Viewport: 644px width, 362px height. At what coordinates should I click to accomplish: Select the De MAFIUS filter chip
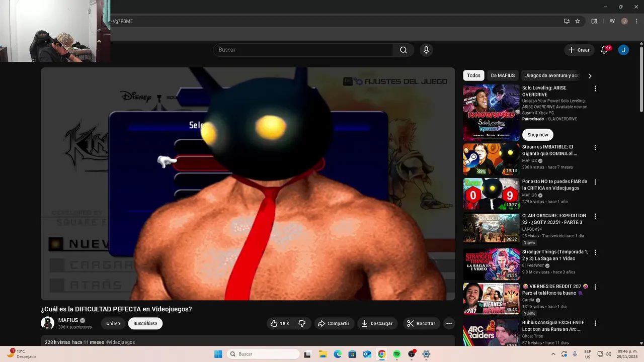tap(503, 75)
